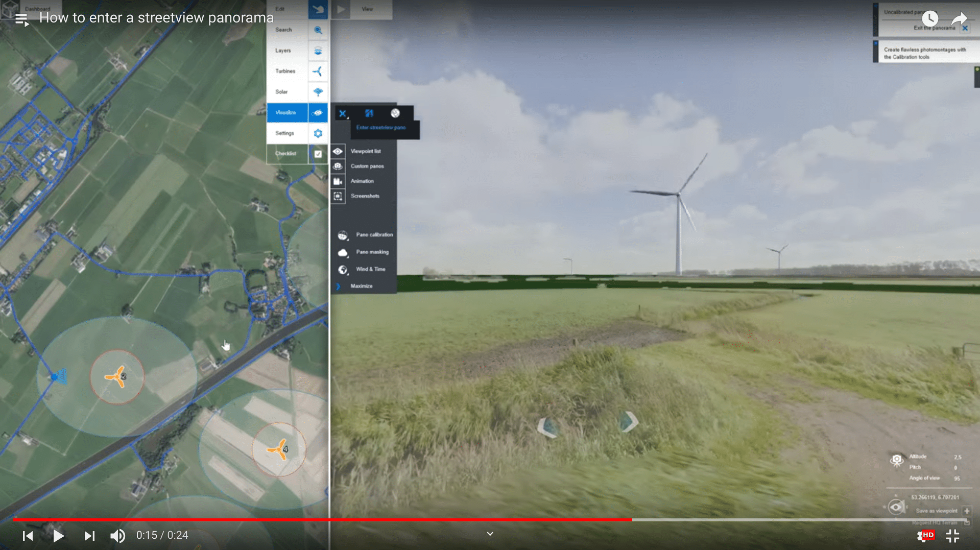The width and height of the screenshot is (980, 550).
Task: Click the Checklist label
Action: [285, 154]
